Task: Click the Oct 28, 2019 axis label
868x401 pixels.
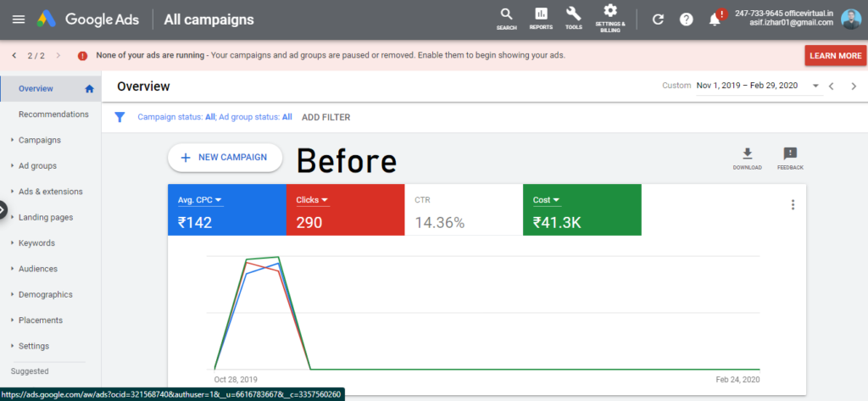Action: 236,380
